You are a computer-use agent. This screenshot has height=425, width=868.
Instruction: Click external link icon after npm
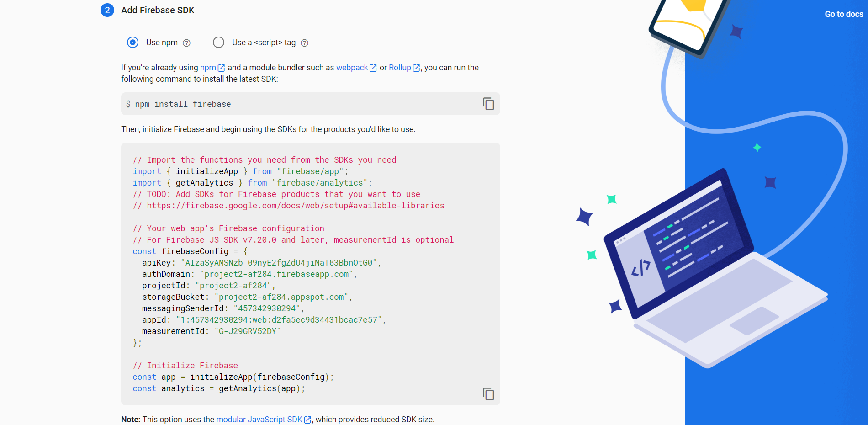click(221, 68)
